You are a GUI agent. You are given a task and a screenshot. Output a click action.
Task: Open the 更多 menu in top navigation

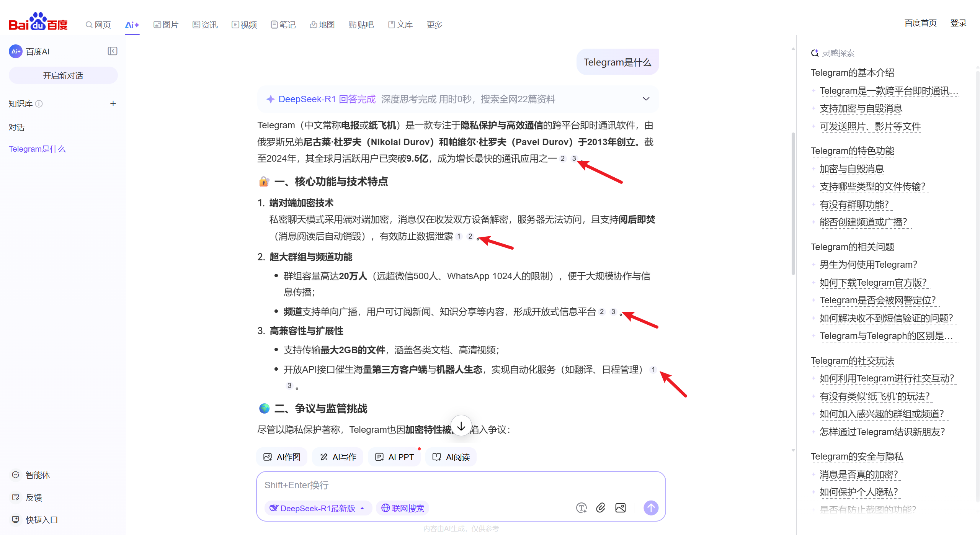tap(434, 25)
